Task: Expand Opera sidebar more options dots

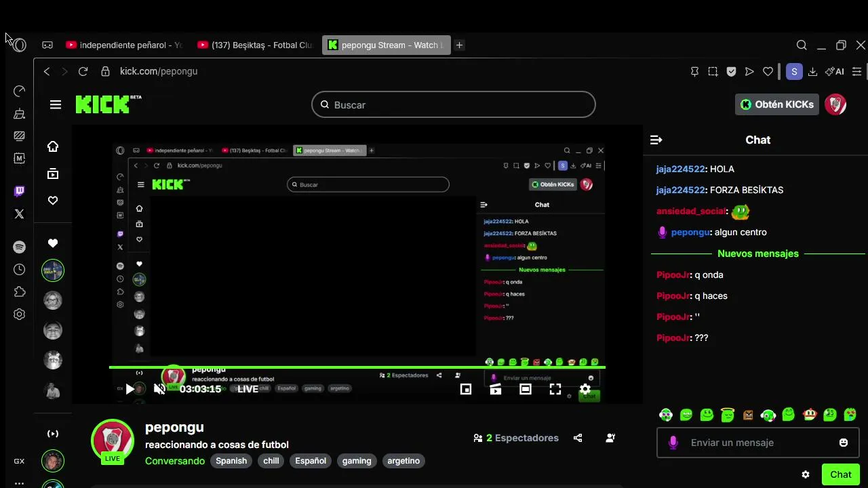Action: click(x=19, y=483)
